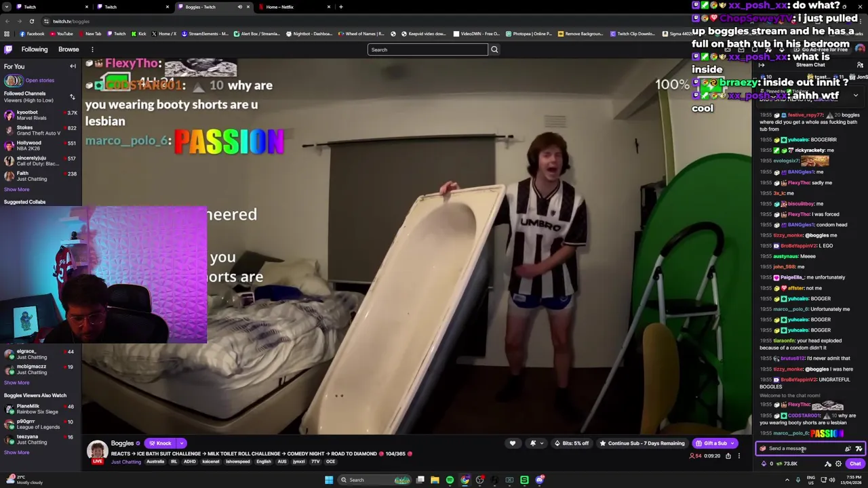Open mcbigmaczz suggested collab channel
This screenshot has width=868, height=488.
pos(41,369)
